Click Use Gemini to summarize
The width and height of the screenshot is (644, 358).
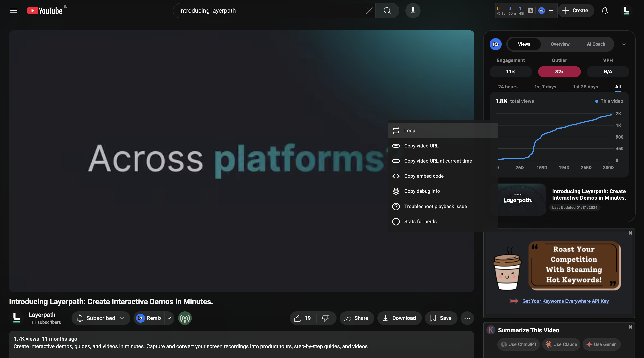602,344
